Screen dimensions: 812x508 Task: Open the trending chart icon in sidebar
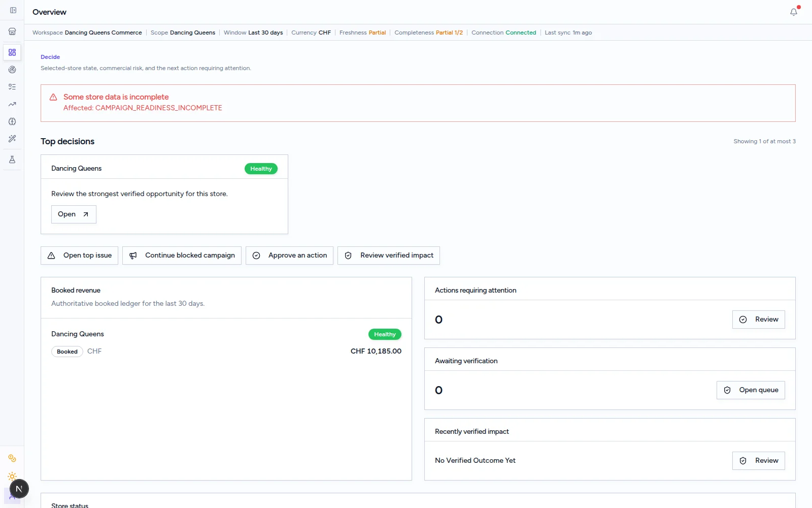click(12, 104)
